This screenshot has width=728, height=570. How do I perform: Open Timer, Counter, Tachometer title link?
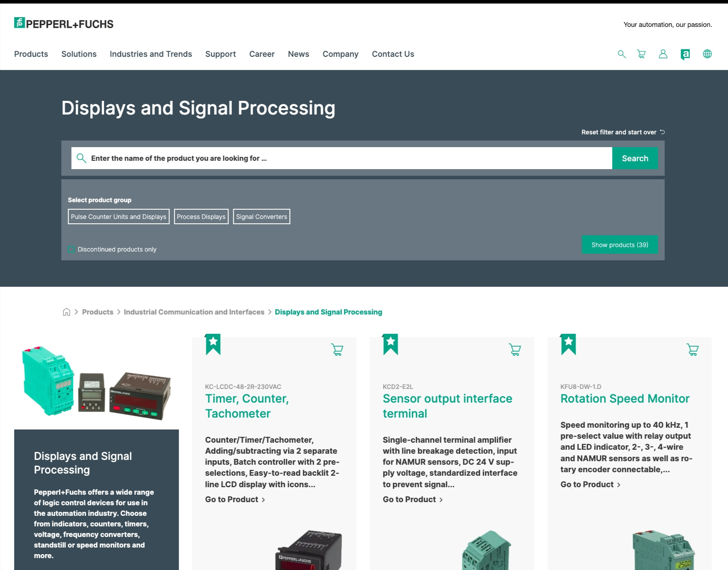247,406
